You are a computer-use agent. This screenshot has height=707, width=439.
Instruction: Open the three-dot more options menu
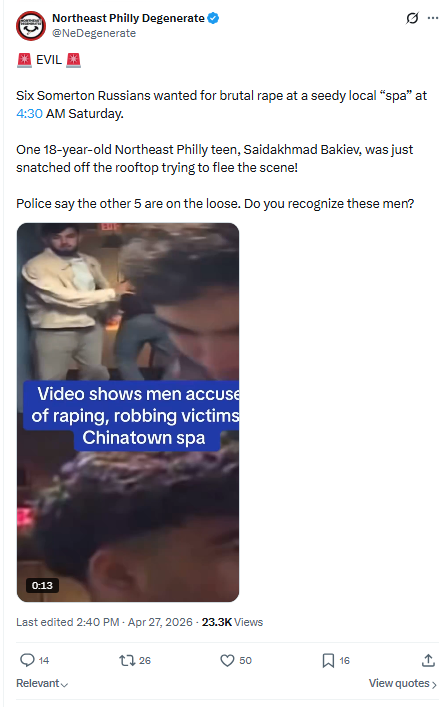[433, 18]
